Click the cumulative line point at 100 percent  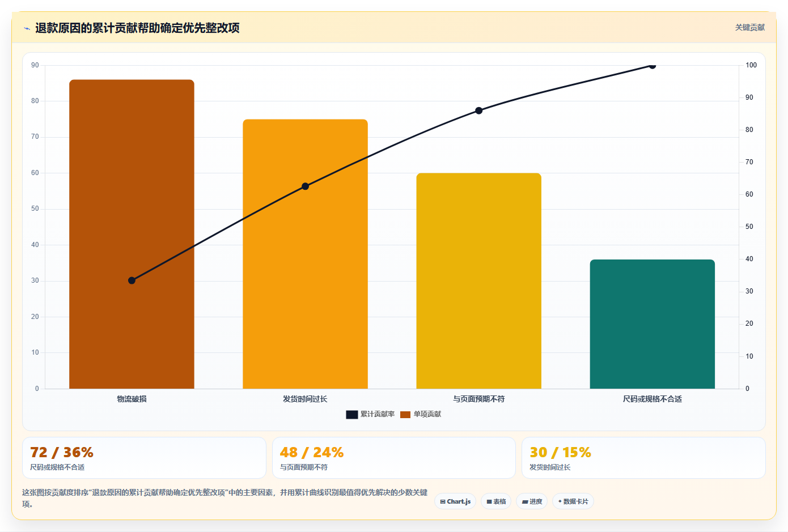[652, 66]
